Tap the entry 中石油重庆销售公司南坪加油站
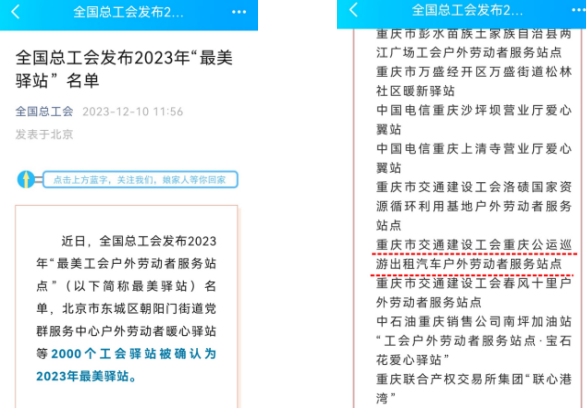 pyautogui.click(x=474, y=321)
